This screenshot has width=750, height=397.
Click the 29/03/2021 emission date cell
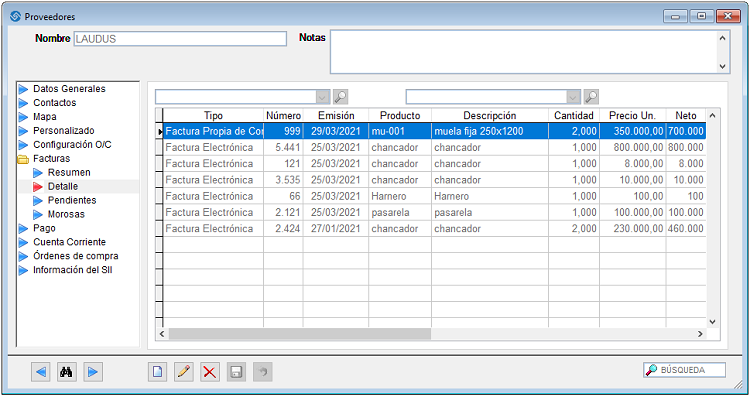(x=336, y=131)
